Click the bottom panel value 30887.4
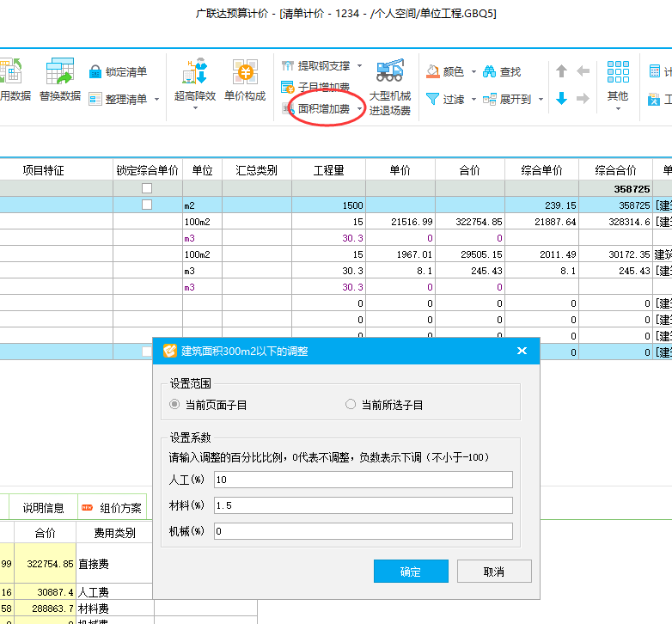The height and width of the screenshot is (624, 672). (x=45, y=592)
